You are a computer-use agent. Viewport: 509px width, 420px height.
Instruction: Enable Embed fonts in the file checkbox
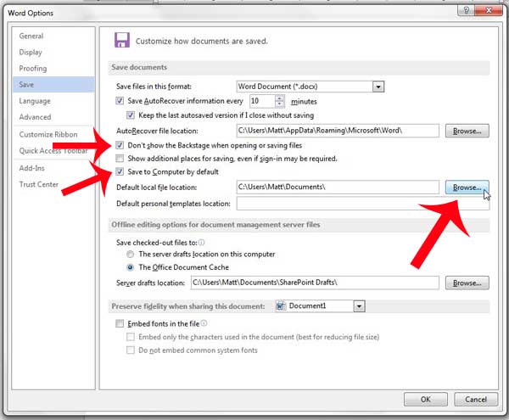[x=120, y=323]
